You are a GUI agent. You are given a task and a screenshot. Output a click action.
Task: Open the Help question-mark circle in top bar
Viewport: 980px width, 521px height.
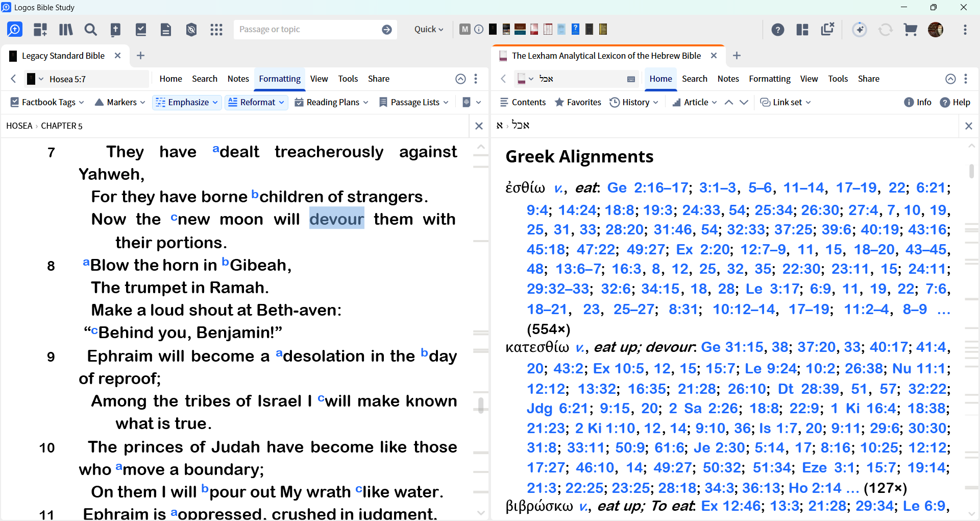click(x=778, y=30)
